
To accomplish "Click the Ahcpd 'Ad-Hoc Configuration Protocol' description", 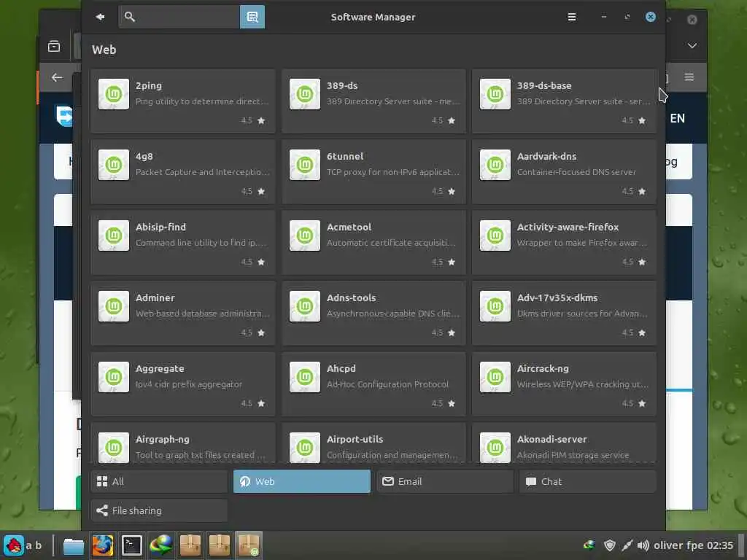I will point(387,384).
